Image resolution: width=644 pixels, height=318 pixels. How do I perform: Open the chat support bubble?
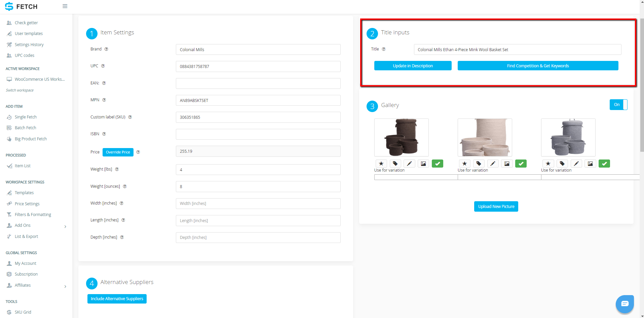click(624, 304)
